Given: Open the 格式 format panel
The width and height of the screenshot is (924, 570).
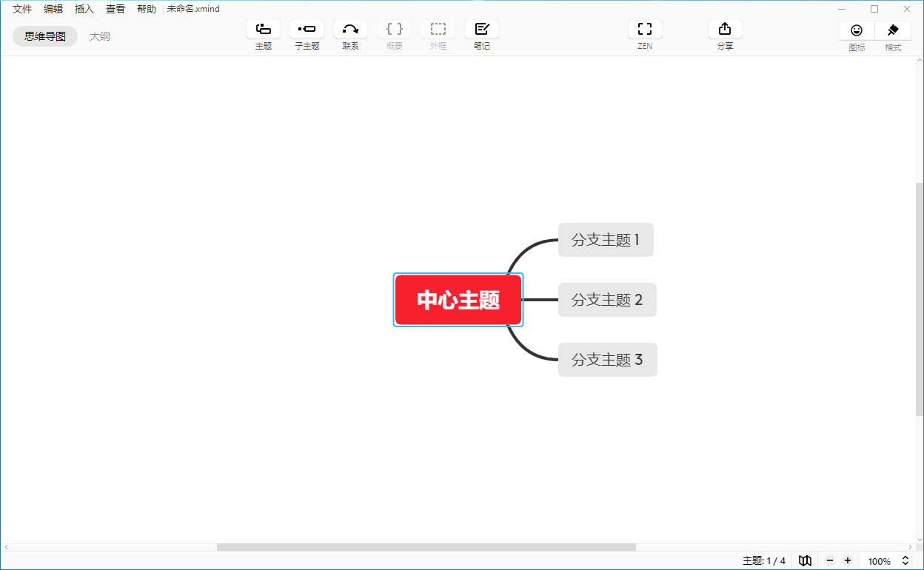Looking at the screenshot, I should pyautogui.click(x=893, y=30).
